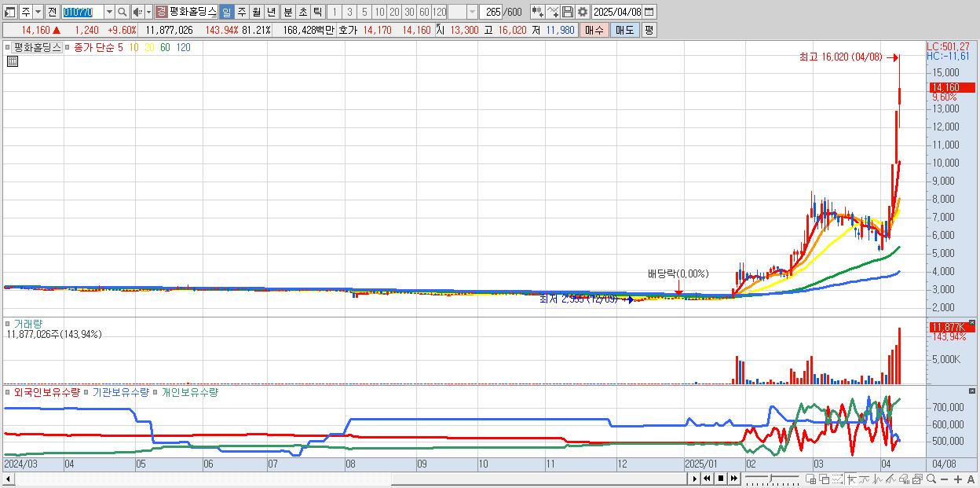
Task: Click the 265 candle count field
Action: coord(491,12)
